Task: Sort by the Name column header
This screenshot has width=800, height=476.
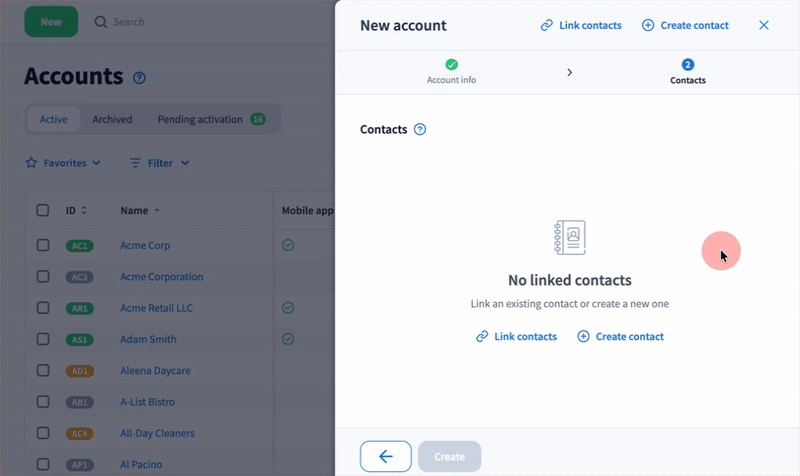Action: pyautogui.click(x=134, y=211)
